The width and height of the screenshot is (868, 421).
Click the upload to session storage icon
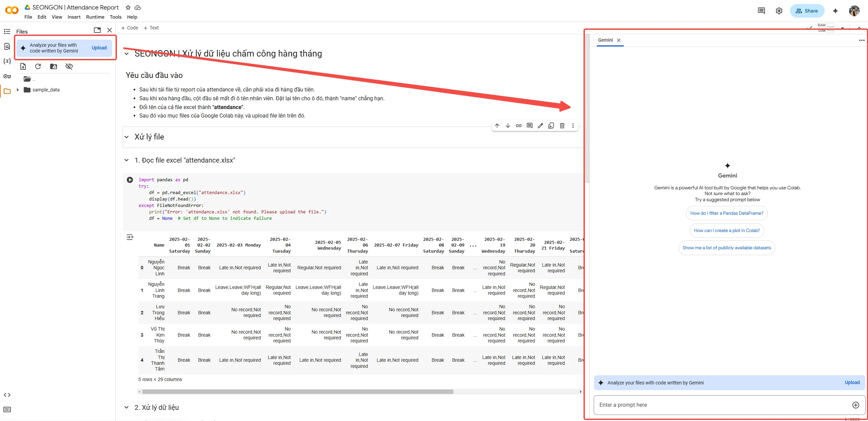point(23,66)
